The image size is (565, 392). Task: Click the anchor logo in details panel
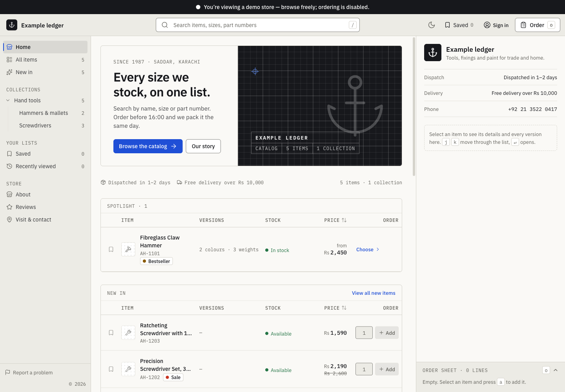coord(433,53)
